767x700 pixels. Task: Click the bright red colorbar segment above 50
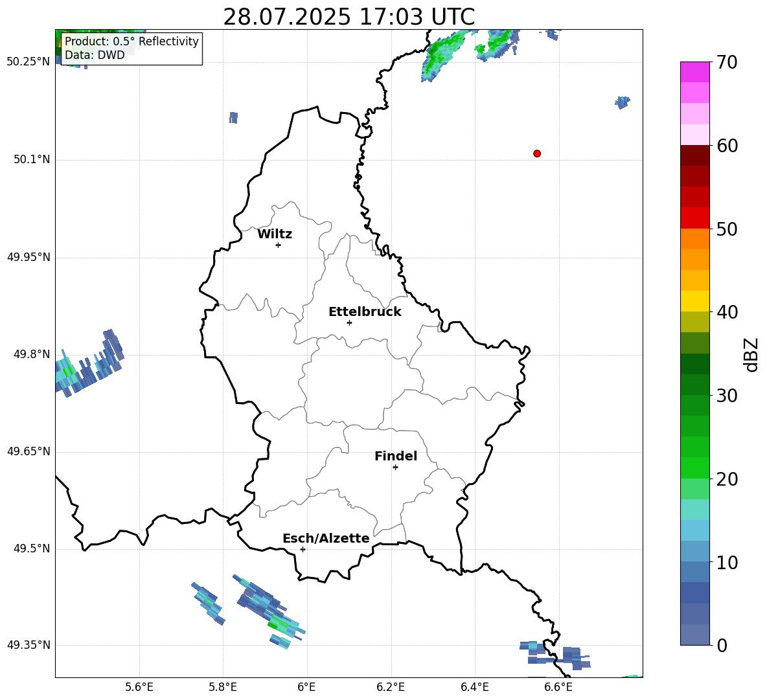[x=694, y=218]
